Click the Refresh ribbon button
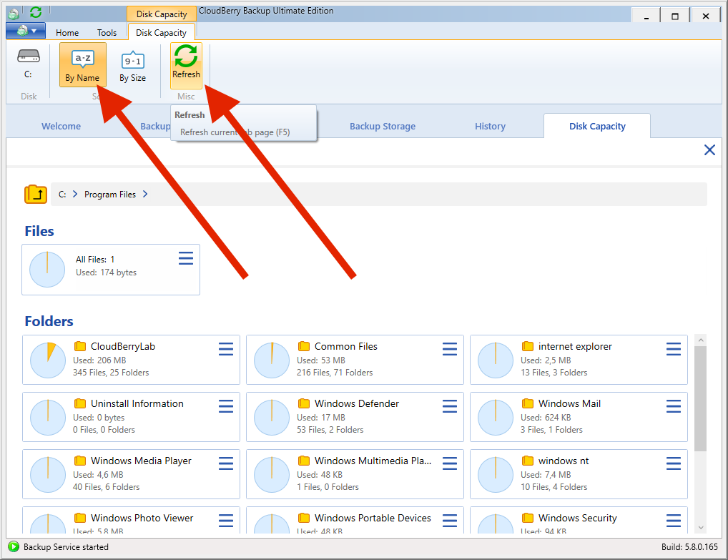The height and width of the screenshot is (560, 728). point(186,65)
